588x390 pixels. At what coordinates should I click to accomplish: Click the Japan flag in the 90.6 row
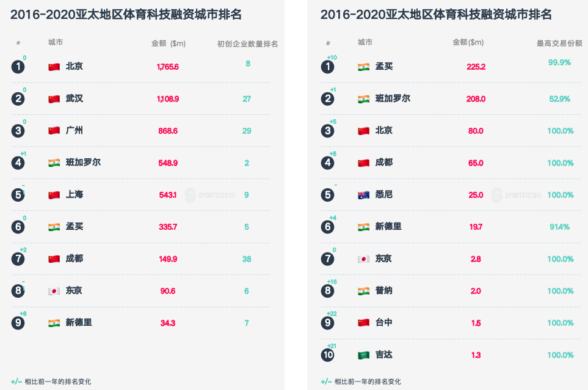[54, 291]
